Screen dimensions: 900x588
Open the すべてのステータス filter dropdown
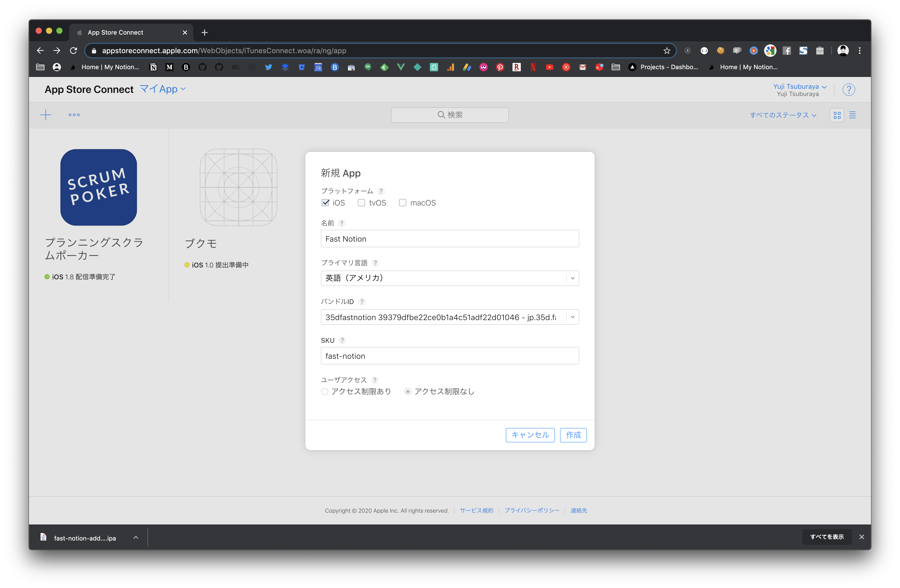coord(783,115)
